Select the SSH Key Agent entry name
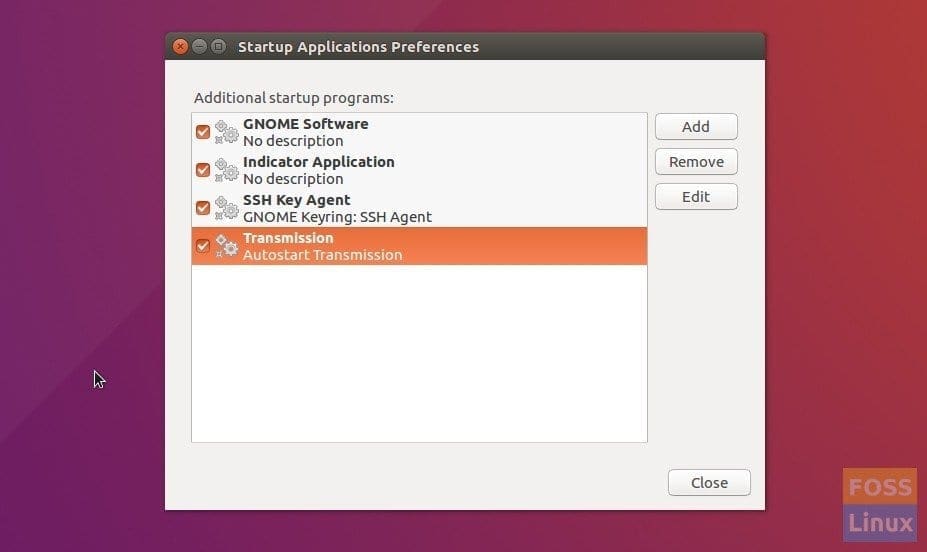The width and height of the screenshot is (927, 552). [x=297, y=200]
